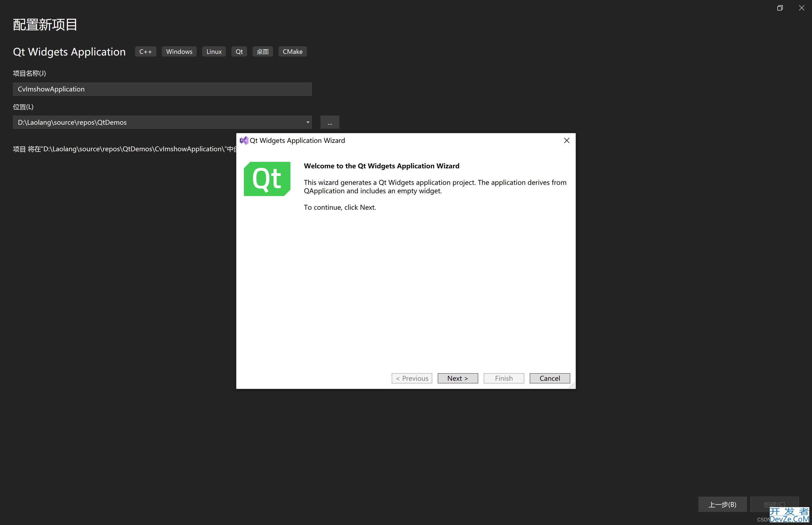
Task: Restore the configure project window
Action: click(x=780, y=8)
